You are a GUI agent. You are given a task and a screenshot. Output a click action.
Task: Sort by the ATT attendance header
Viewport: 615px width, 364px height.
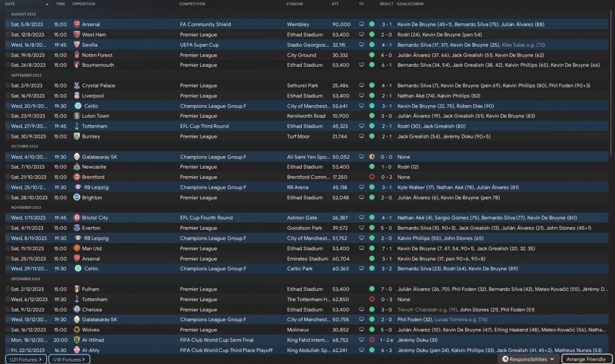point(335,4)
